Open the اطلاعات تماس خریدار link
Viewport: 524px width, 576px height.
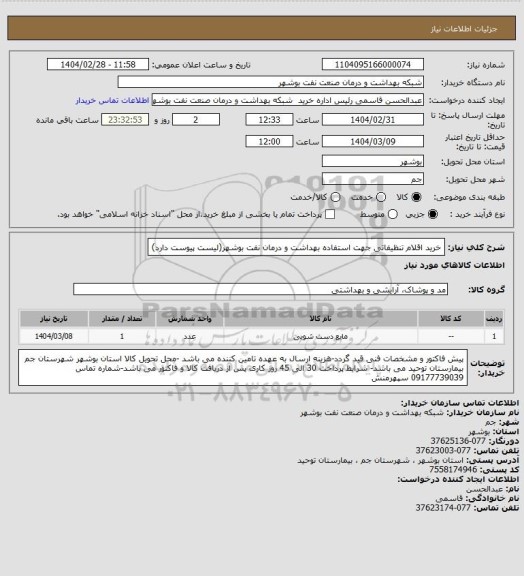pos(112,100)
